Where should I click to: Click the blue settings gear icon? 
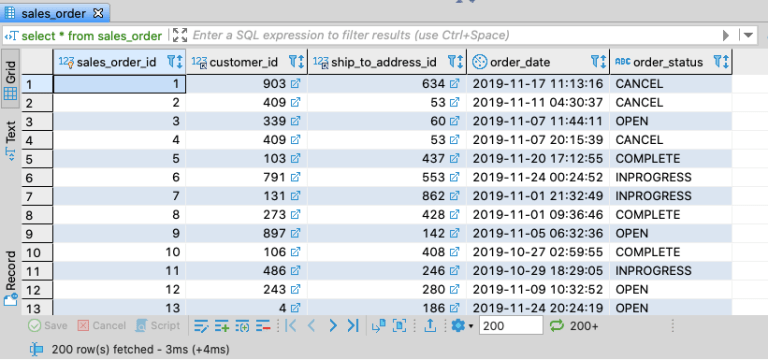click(458, 326)
